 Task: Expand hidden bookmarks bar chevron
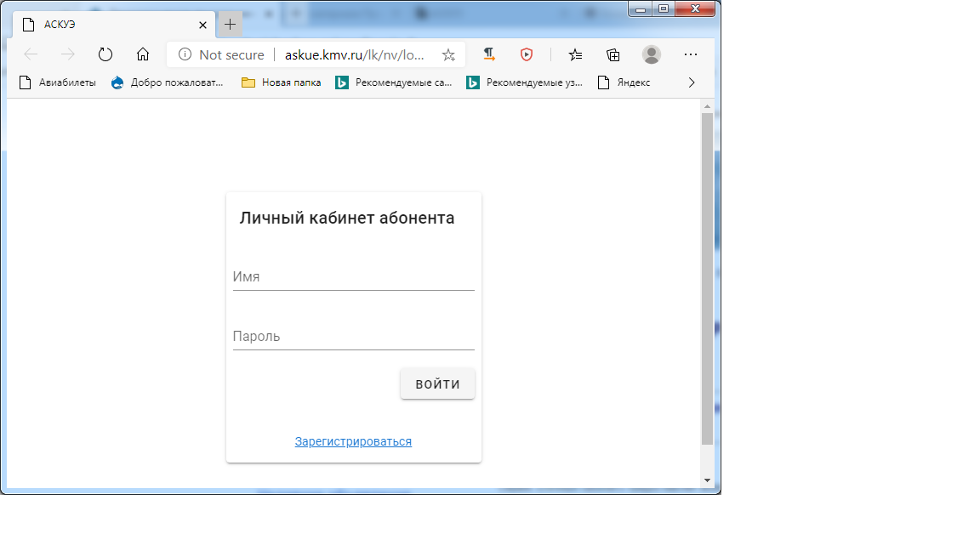[x=691, y=82]
